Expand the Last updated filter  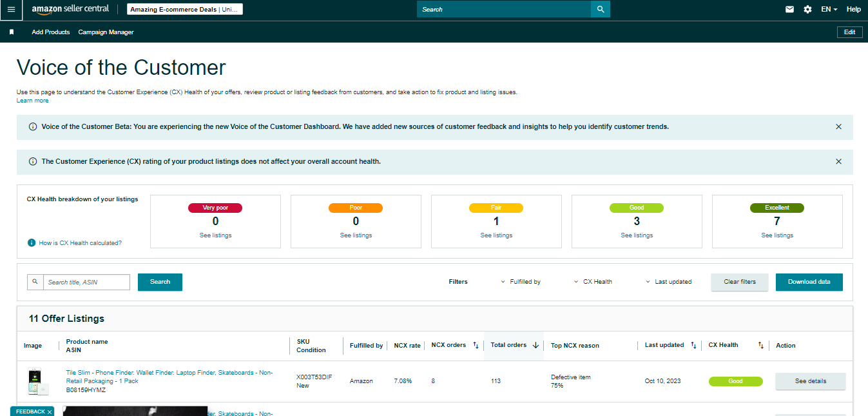point(669,282)
